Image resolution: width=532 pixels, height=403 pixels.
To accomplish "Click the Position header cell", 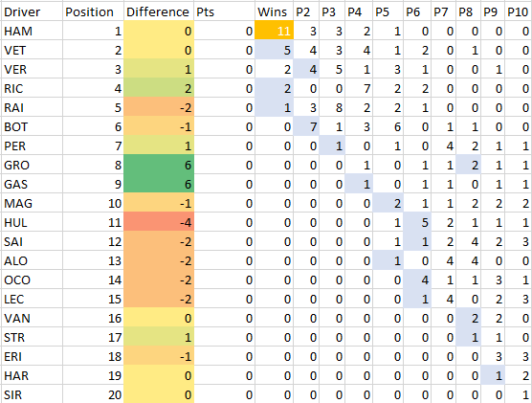I will (93, 11).
